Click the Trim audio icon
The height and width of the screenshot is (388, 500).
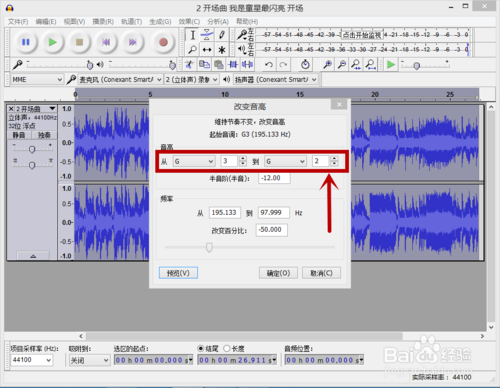pos(233,64)
